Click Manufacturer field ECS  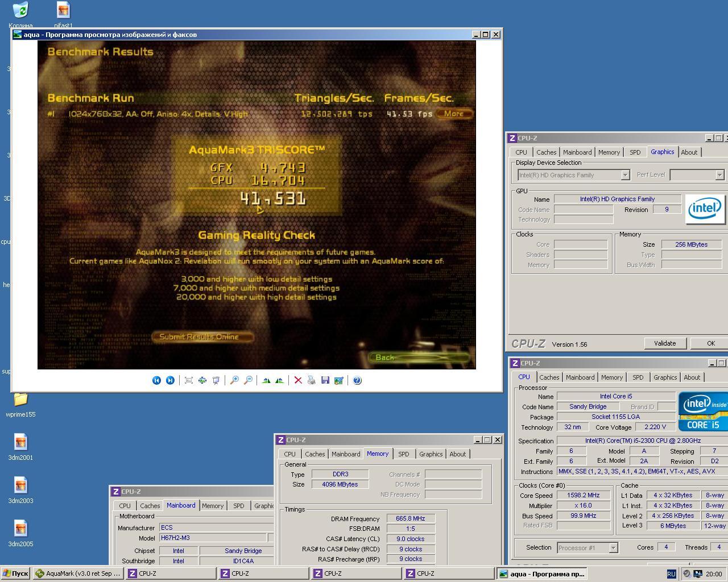216,527
